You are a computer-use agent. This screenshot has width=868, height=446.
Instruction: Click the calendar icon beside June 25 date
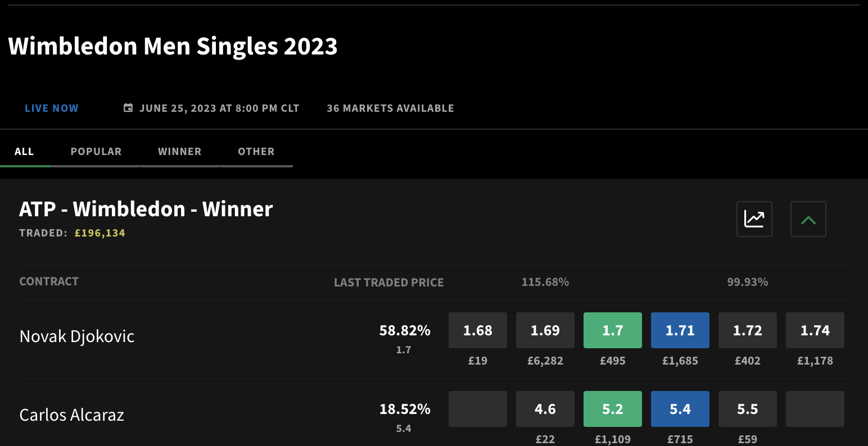coord(128,108)
